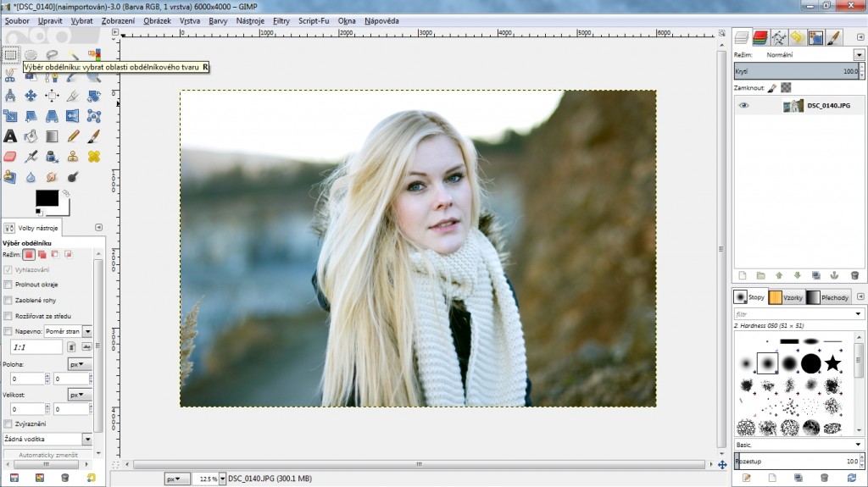Select the Bucket Fill tool

(31, 136)
